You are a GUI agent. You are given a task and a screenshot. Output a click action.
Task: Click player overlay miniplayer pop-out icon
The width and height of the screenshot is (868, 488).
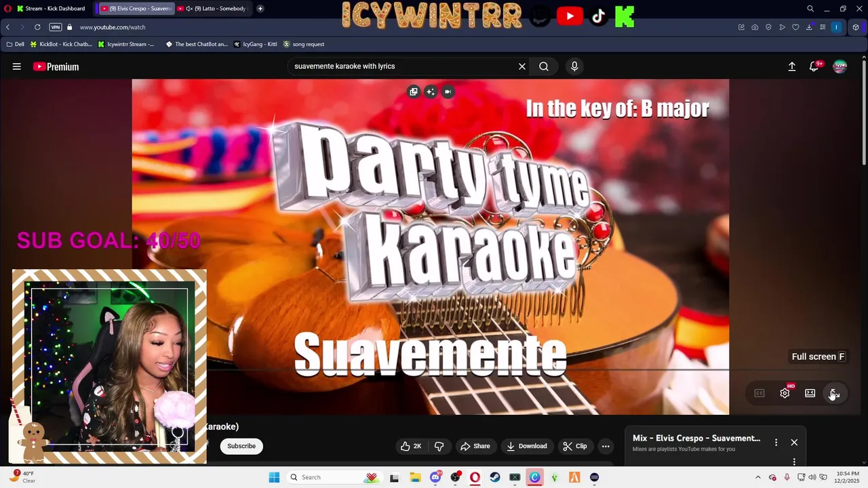tap(414, 91)
